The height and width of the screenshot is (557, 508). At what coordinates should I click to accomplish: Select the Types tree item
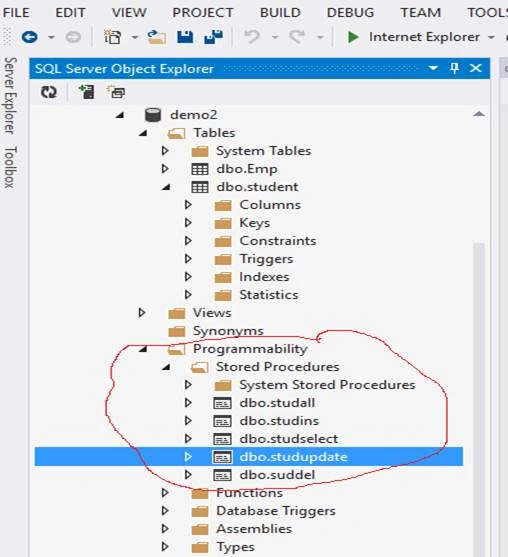pyautogui.click(x=235, y=547)
